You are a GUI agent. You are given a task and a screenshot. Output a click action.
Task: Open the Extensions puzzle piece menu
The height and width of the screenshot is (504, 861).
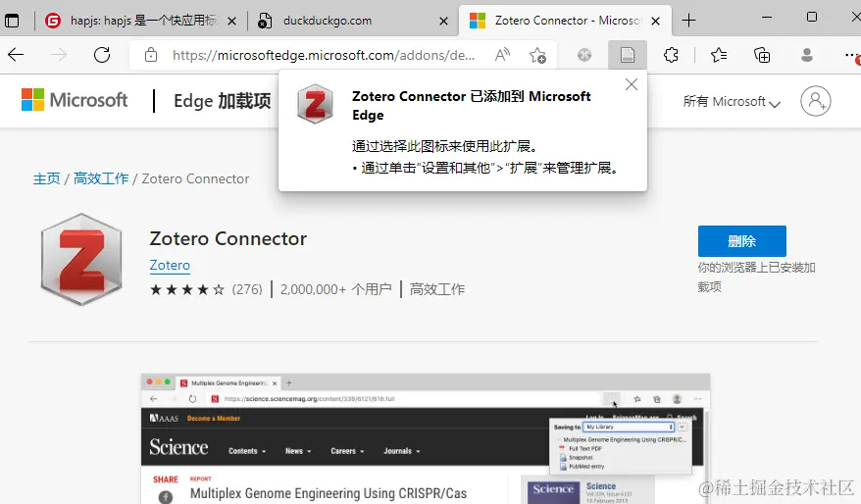(x=671, y=55)
